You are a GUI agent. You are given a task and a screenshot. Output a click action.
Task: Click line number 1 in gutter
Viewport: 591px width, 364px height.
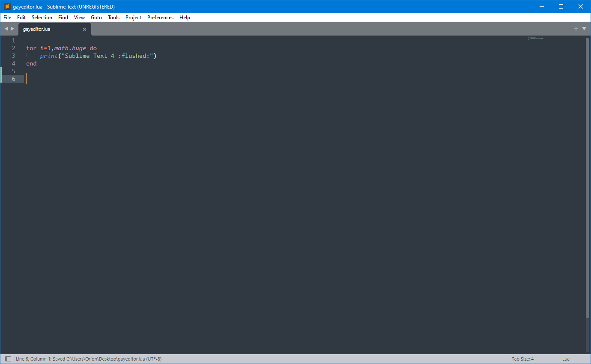pyautogui.click(x=13, y=40)
